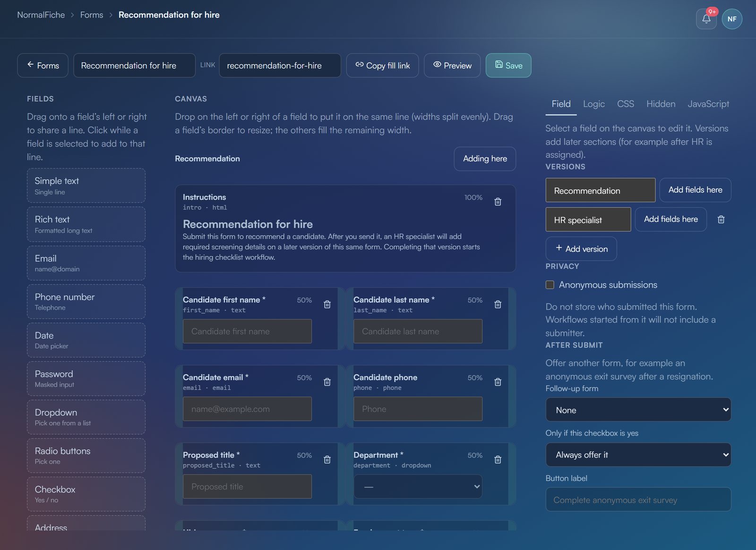Click the Candidate last name input

pos(418,331)
